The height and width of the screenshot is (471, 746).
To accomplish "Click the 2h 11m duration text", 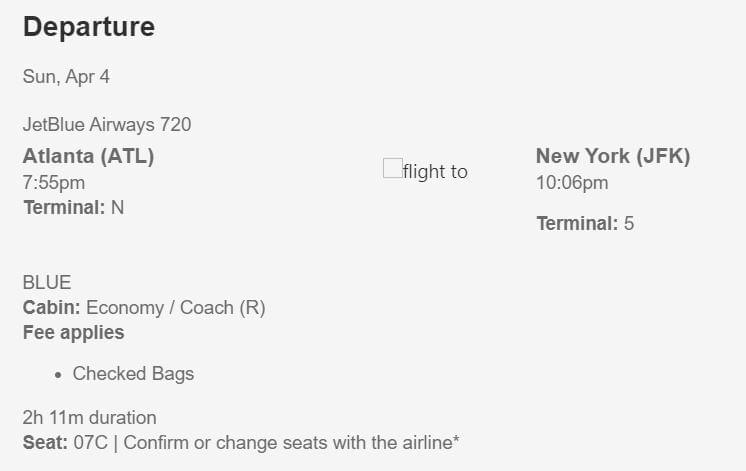I will coord(89,418).
